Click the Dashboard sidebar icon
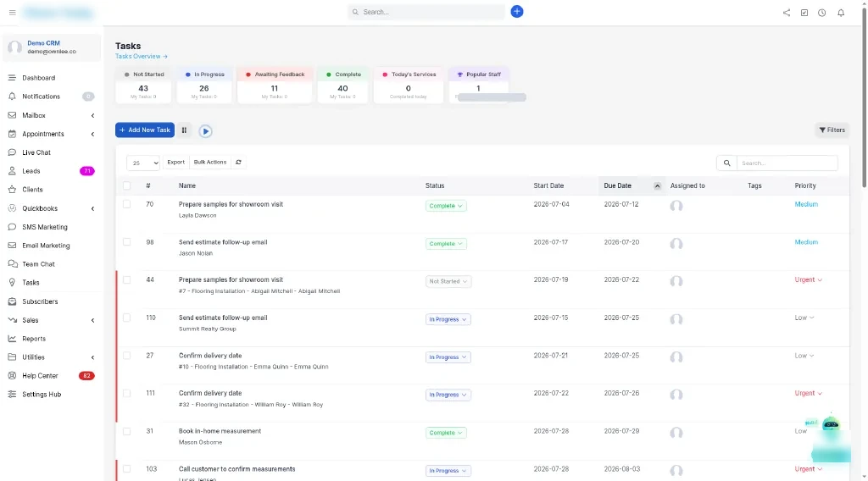The width and height of the screenshot is (868, 481). 12,78
